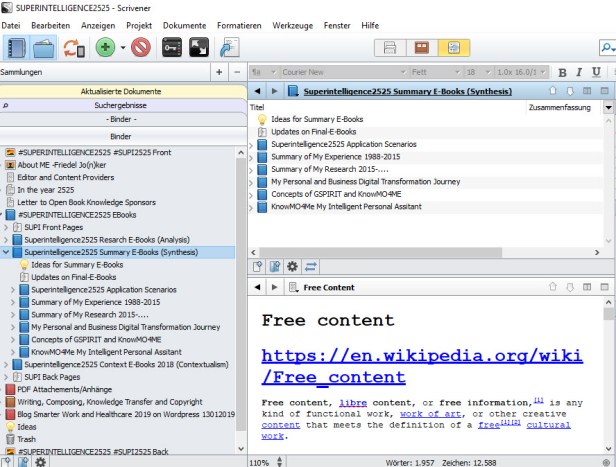Open the Werkzeuge menu
This screenshot has width=616, height=467.
click(292, 24)
